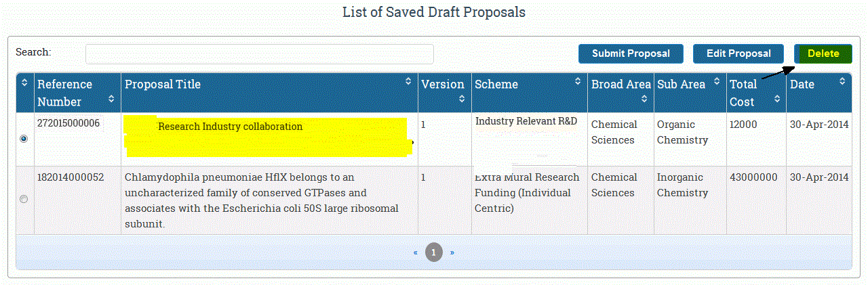This screenshot has width=868, height=285.
Task: Focus the Search text field
Action: click(x=259, y=54)
